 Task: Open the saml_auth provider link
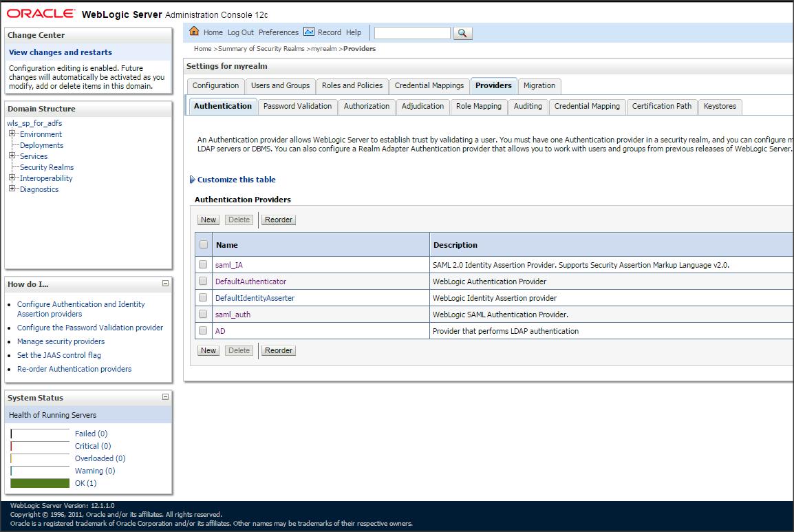click(x=233, y=315)
